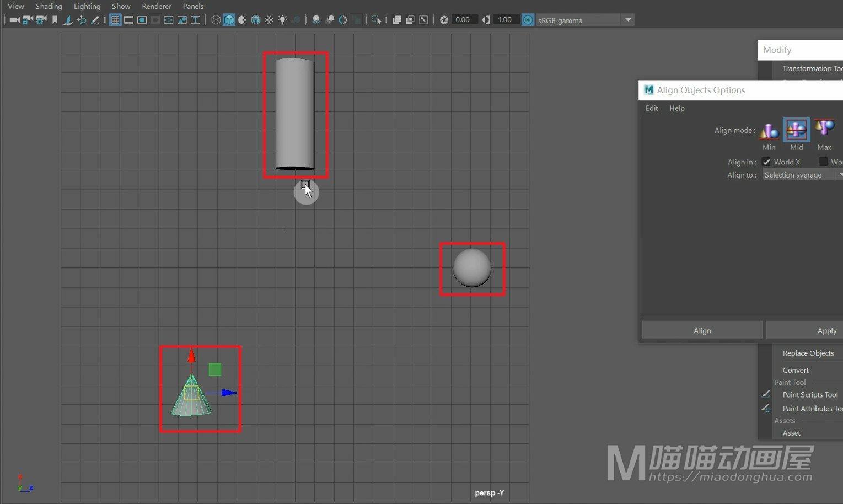Select the Mid align mode icon
This screenshot has width=843, height=504.
(x=797, y=130)
